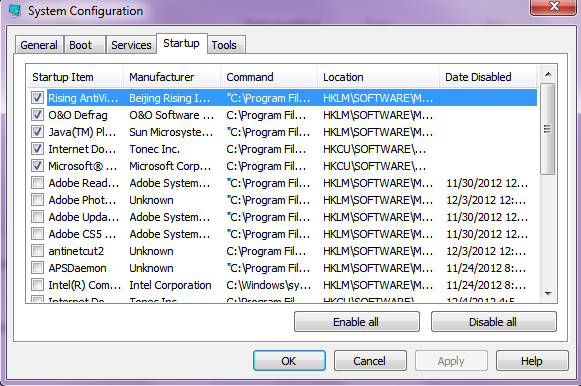Select the APSDaemon item name

coord(77,268)
